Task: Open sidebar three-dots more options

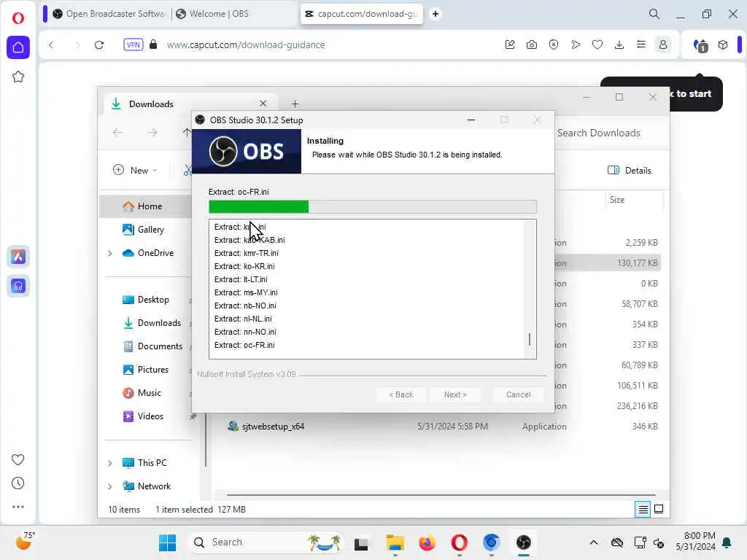Action: (18, 507)
